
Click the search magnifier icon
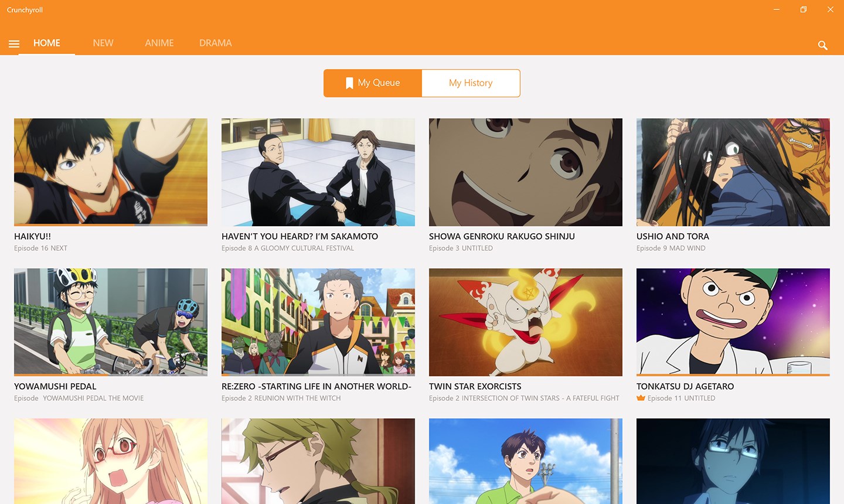tap(822, 45)
